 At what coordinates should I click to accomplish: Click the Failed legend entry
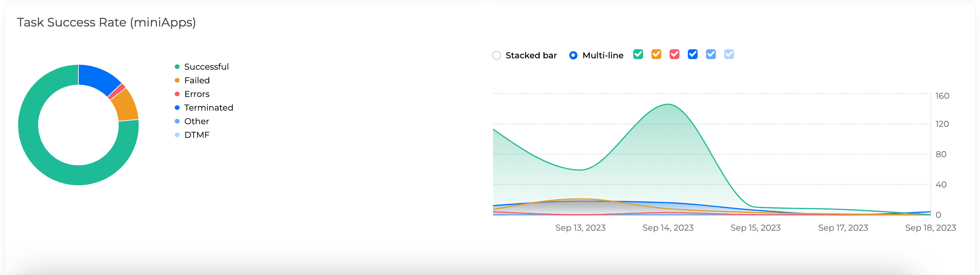pyautogui.click(x=197, y=81)
